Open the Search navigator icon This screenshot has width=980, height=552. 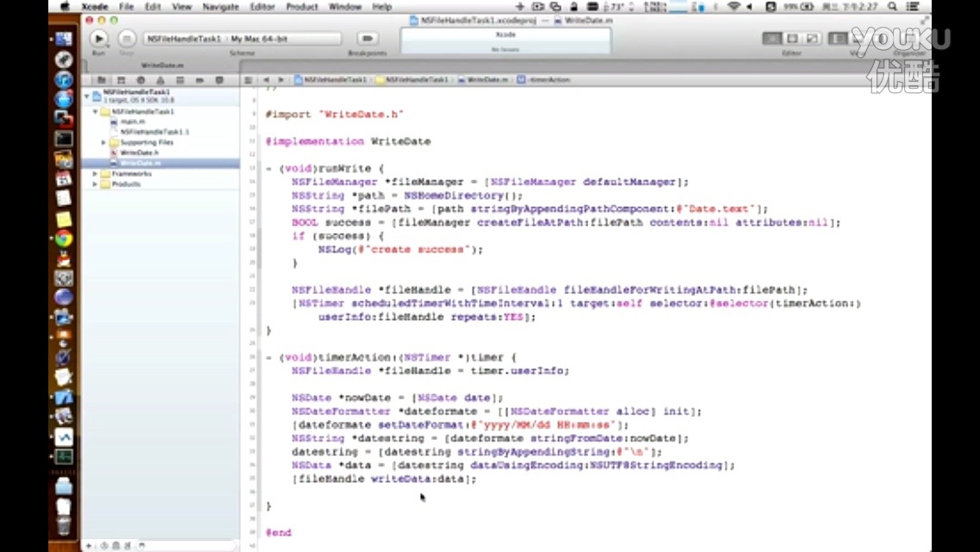(x=141, y=80)
